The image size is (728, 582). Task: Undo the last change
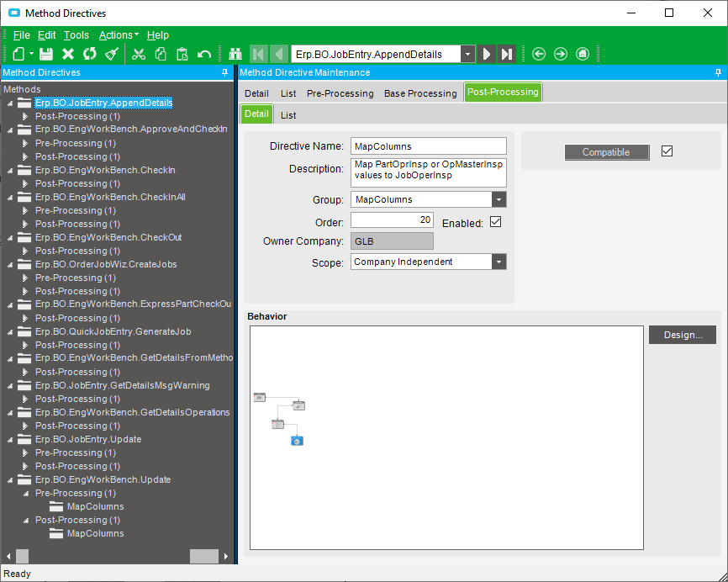click(205, 54)
